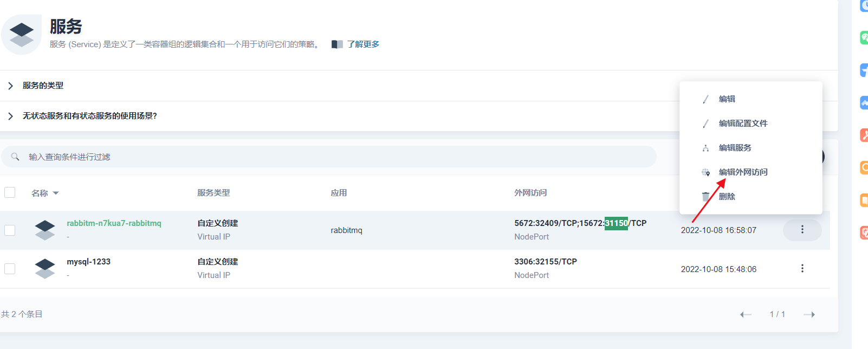This screenshot has width=868, height=349.
Task: Expand the 服务的类型 section
Action: coord(10,86)
